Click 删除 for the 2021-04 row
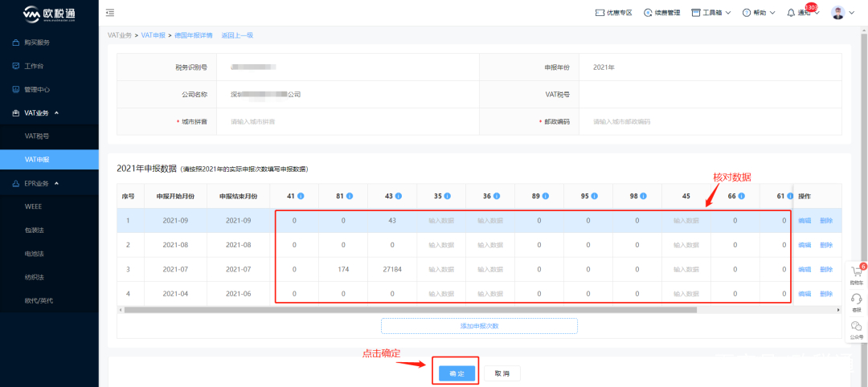This screenshot has width=868, height=387. pyautogui.click(x=826, y=294)
